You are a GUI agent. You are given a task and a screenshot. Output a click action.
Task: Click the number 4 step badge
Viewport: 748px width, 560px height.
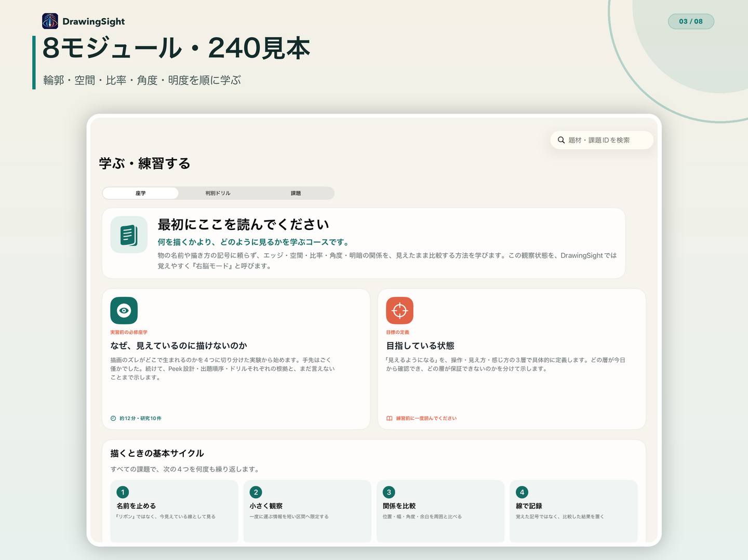click(522, 492)
